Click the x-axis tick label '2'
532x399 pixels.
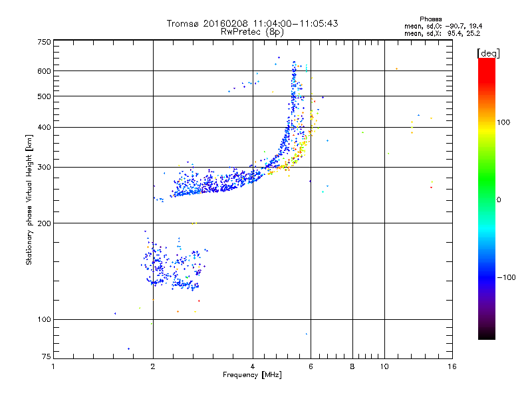coord(153,366)
